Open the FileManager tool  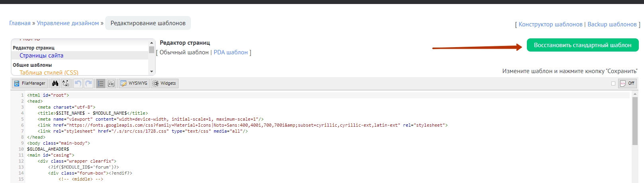pos(29,84)
